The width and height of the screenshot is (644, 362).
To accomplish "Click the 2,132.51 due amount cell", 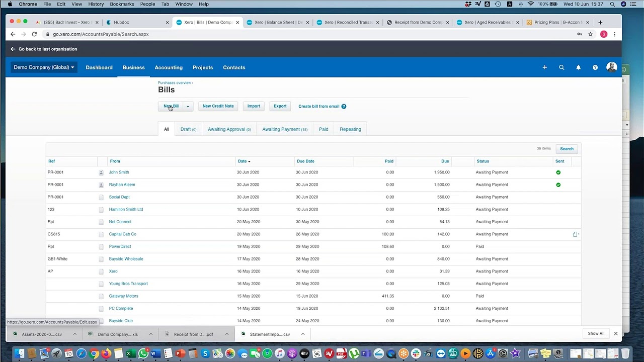I will (441, 309).
